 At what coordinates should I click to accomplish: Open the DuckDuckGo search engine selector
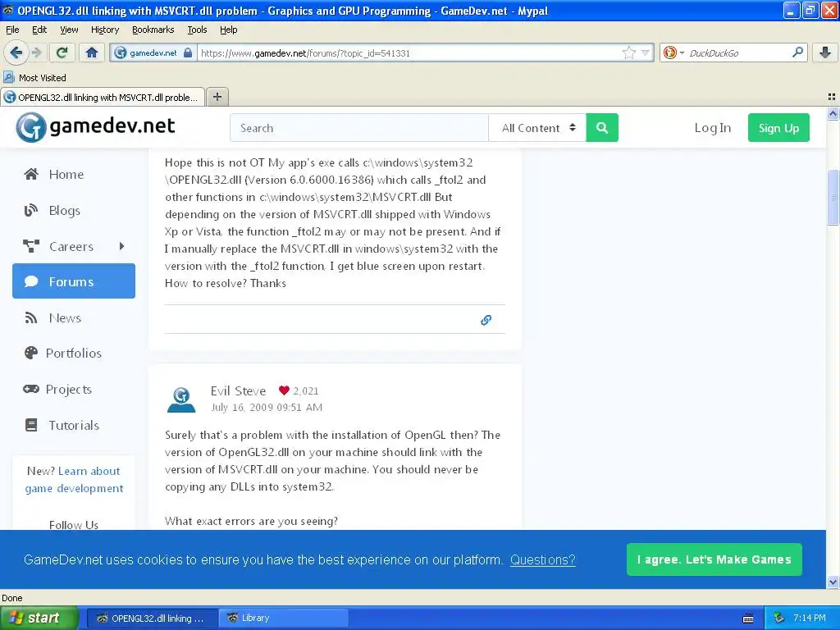[x=673, y=52]
